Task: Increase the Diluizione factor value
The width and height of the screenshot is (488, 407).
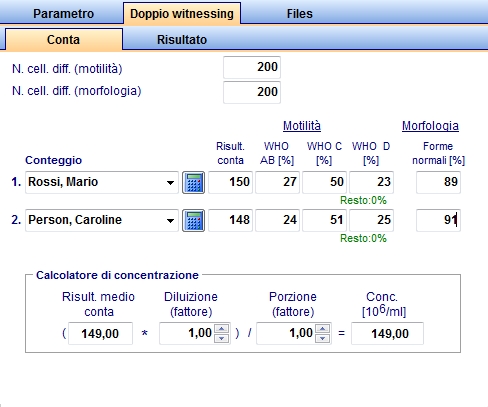Action: [x=222, y=329]
